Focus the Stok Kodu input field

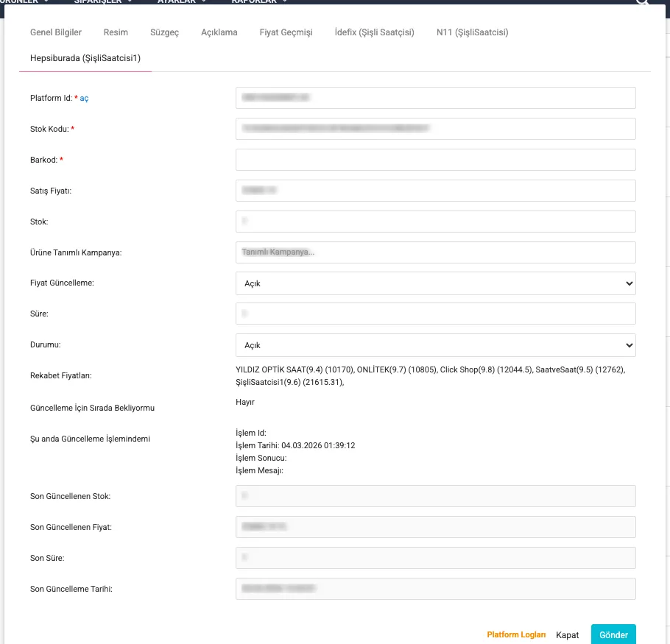coord(435,129)
